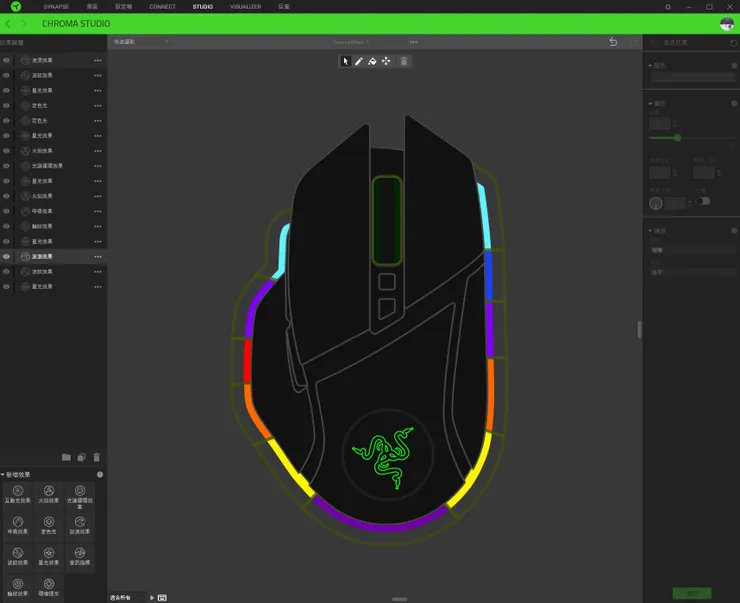The height and width of the screenshot is (603, 740).
Task: Open options menu of the 輪狀效果 layer
Action: (98, 226)
